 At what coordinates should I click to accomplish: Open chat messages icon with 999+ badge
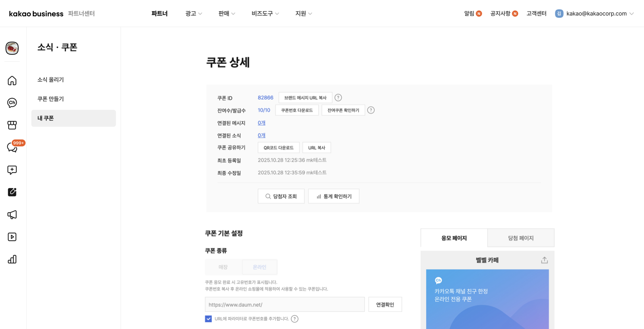click(x=12, y=148)
